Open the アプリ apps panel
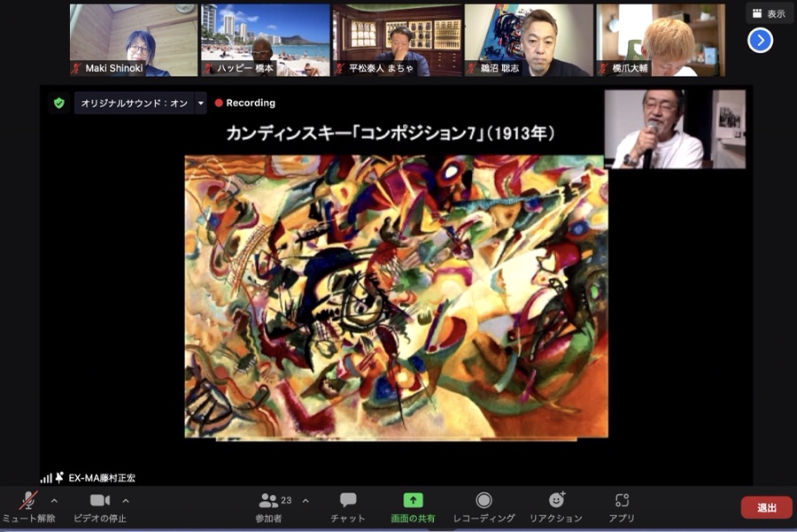This screenshot has width=797, height=532. (x=622, y=507)
